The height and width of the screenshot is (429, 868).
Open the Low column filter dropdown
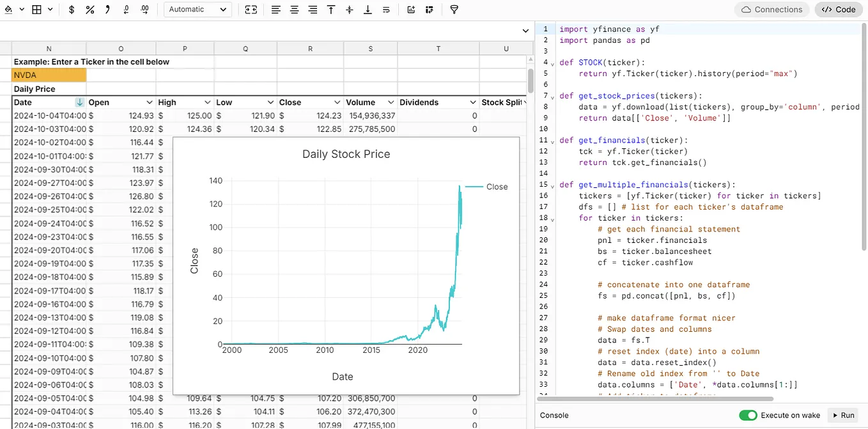(x=271, y=102)
